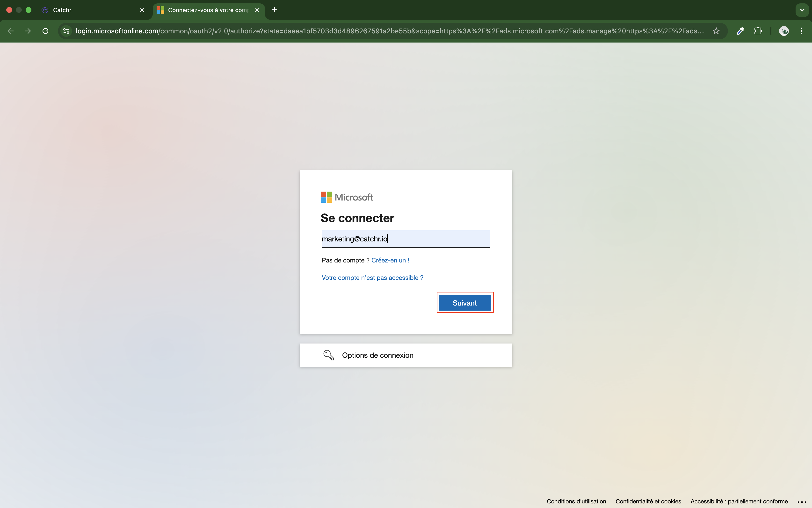Expand the tab search dropdown
Screen dimensions: 812x508
tap(802, 10)
